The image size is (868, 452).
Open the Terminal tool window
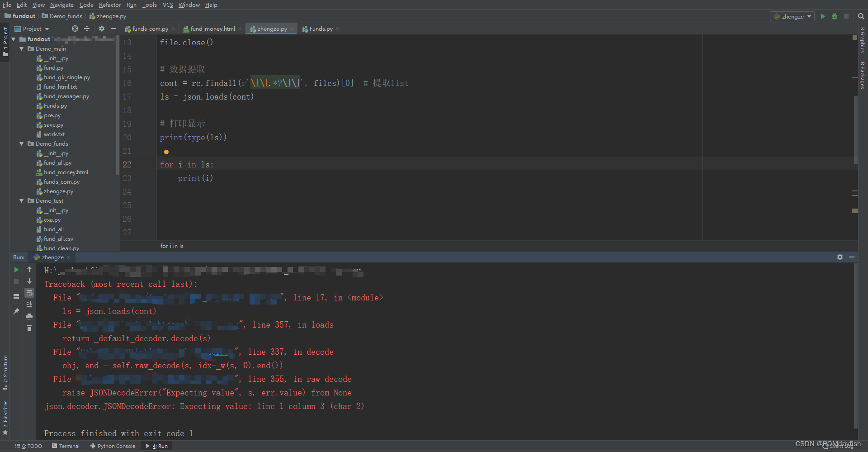[66, 446]
